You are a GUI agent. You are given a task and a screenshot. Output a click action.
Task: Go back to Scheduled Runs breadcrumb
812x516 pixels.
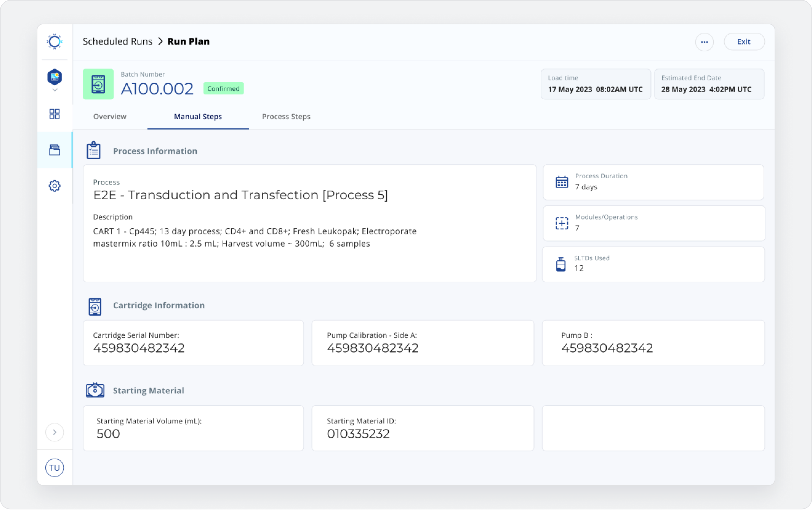click(117, 41)
